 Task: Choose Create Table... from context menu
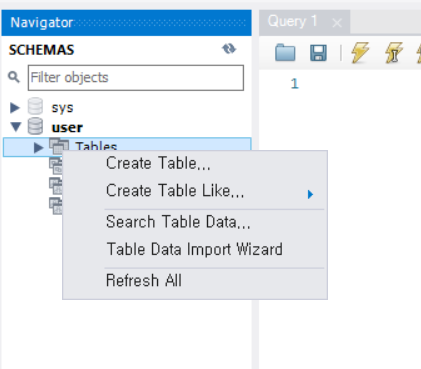(195, 163)
